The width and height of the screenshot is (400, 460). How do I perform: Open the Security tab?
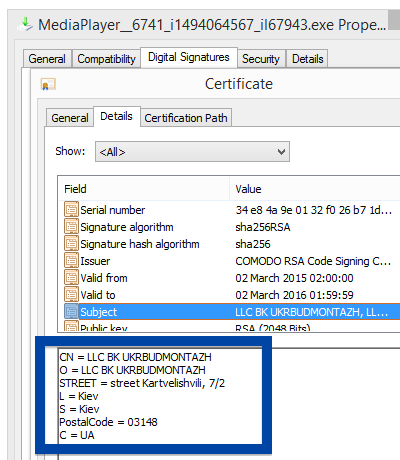[x=261, y=59]
